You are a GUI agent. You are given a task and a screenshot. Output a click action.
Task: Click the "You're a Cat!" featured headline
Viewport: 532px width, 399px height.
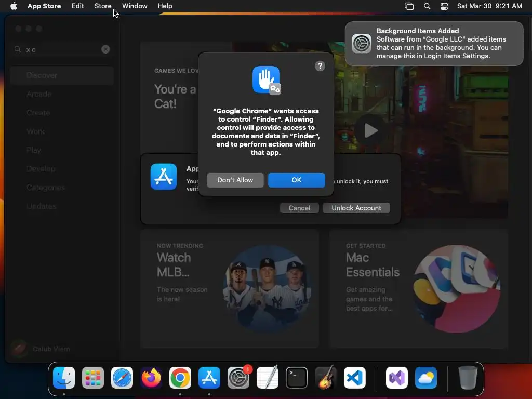(175, 96)
